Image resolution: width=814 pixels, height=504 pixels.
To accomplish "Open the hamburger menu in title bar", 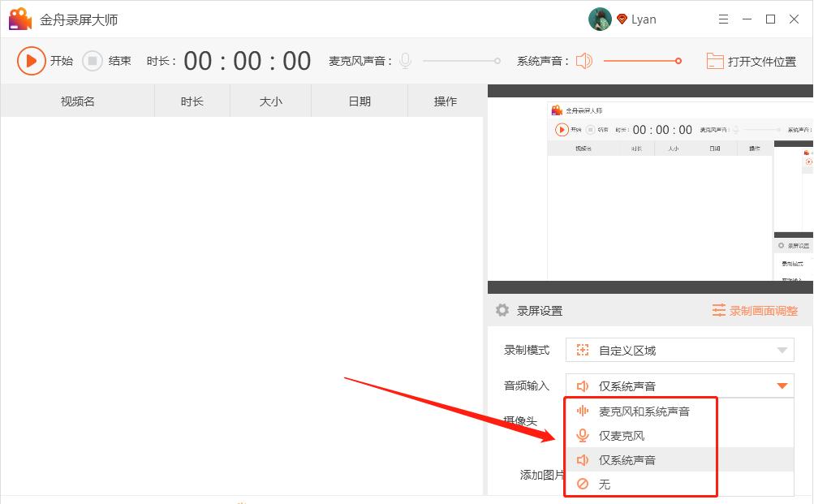I will pyautogui.click(x=723, y=18).
